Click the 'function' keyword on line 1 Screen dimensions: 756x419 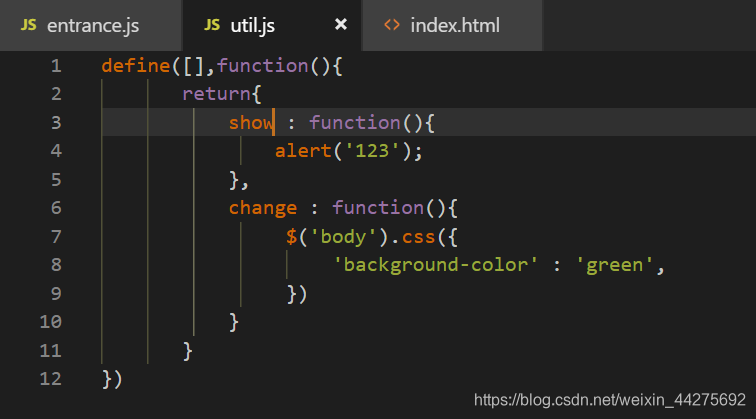262,66
